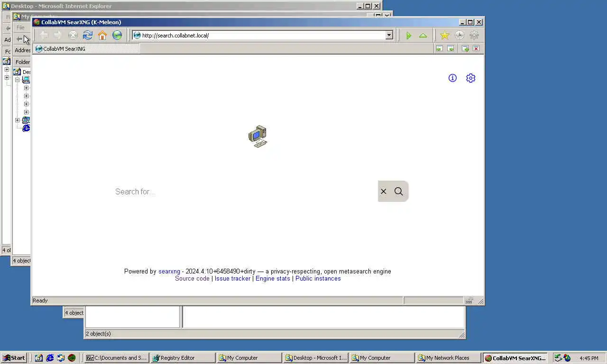The height and width of the screenshot is (364, 607).
Task: Switch to C:\Documents and S... taskbar button
Action: (117, 358)
